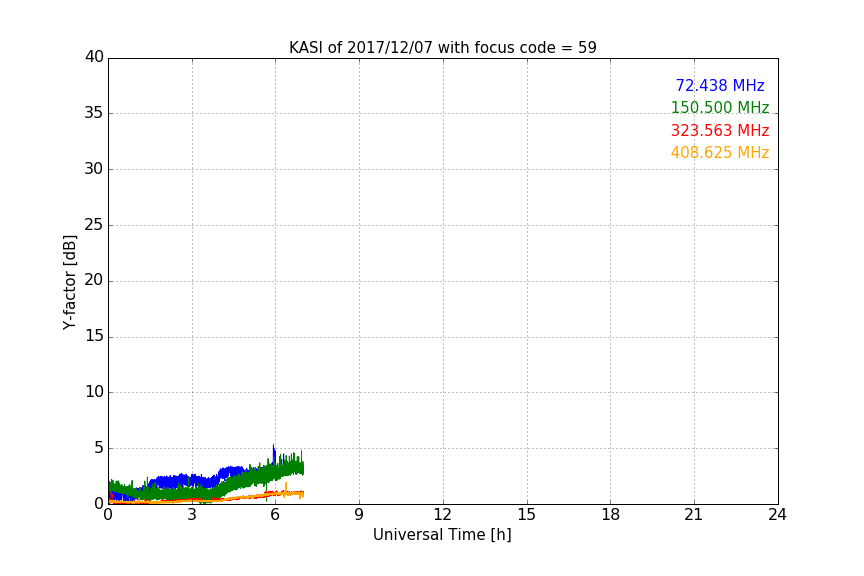The height and width of the screenshot is (576, 864).
Task: Click the blue spike near hour 6
Action: (274, 452)
